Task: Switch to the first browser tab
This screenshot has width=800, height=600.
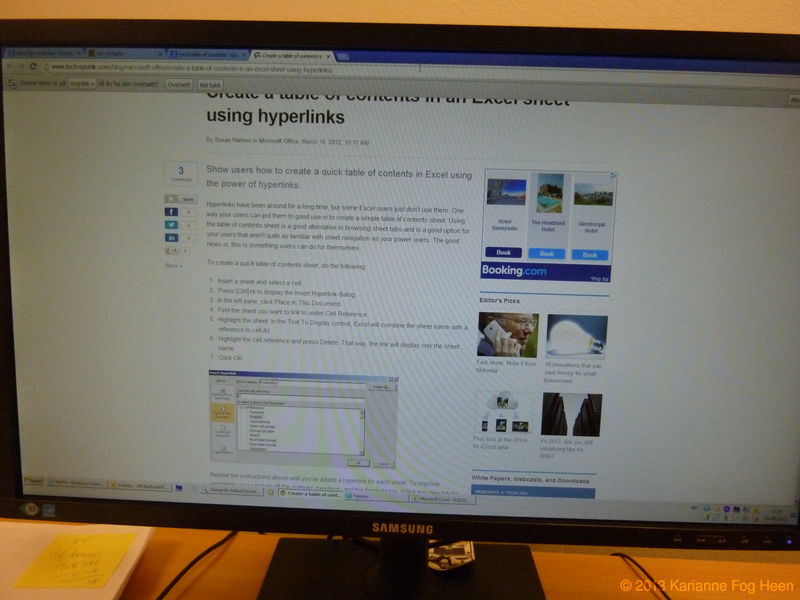Action: point(43,53)
